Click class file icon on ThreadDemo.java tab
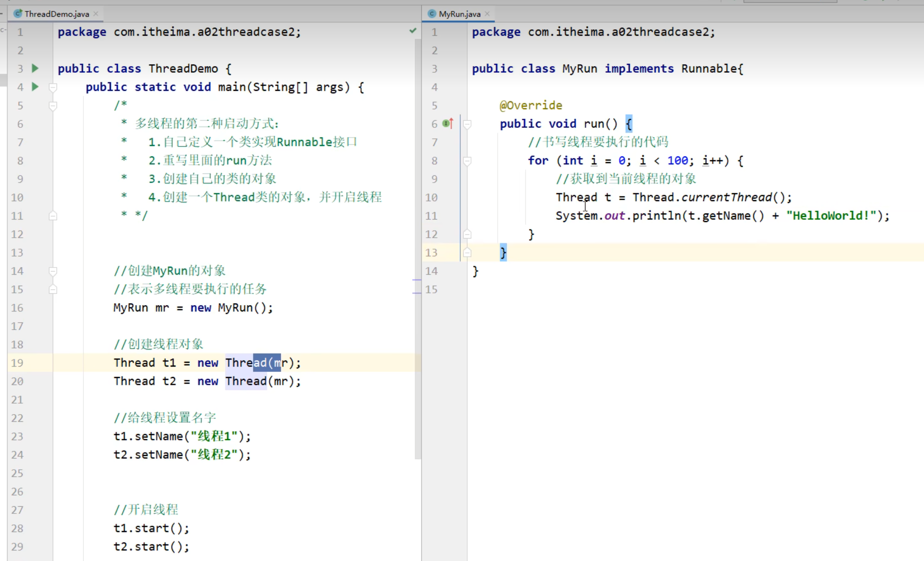Image resolution: width=924 pixels, height=561 pixels. (18, 14)
